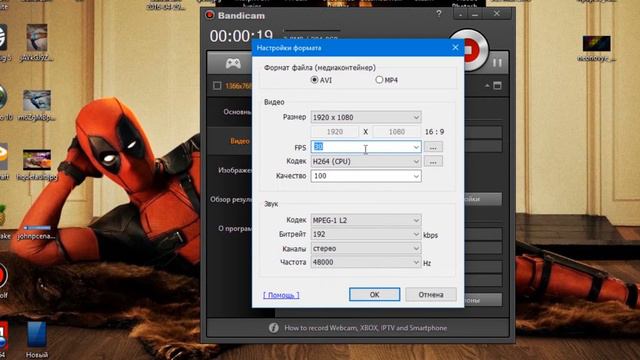Expand the FPS dropdown arrow
The height and width of the screenshot is (360, 640).
click(x=416, y=147)
